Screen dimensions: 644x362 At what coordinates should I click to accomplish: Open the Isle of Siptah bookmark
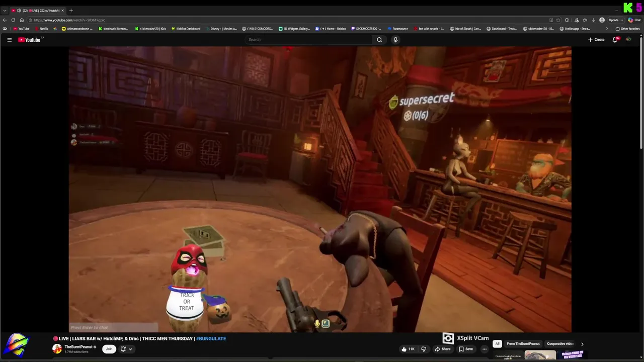click(465, 29)
